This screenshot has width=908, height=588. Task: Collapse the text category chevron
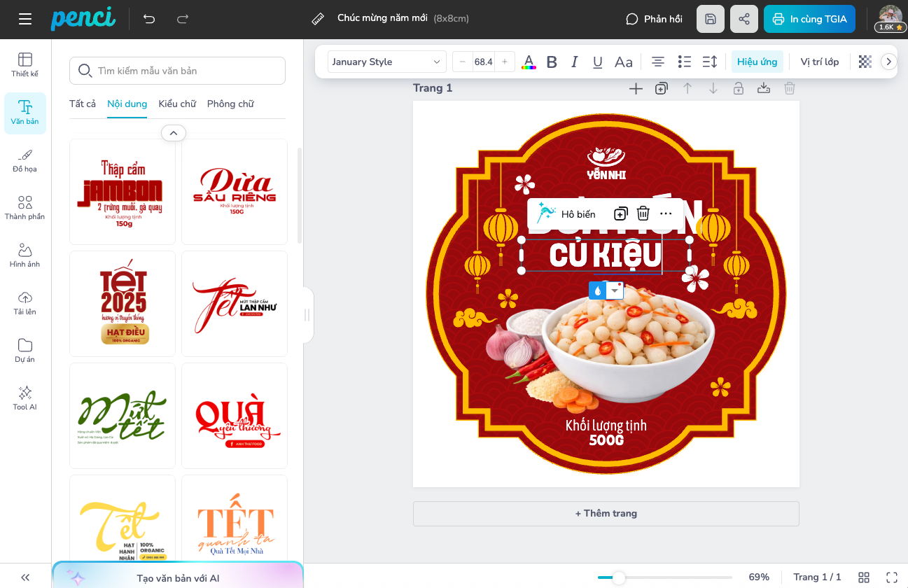[173, 132]
